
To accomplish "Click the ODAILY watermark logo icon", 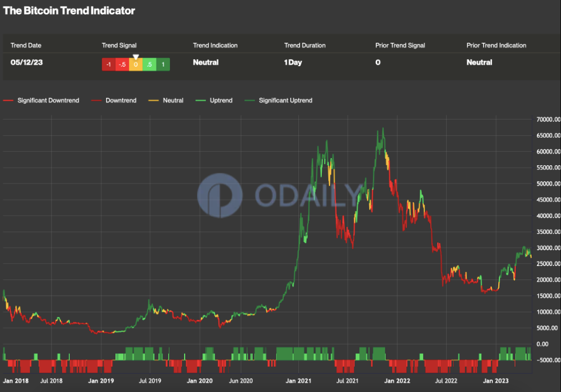I will point(220,196).
